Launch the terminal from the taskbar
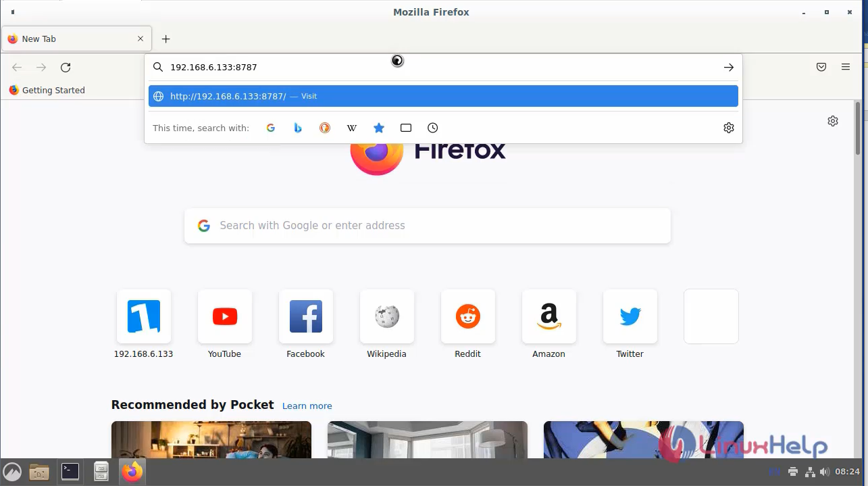 70,471
